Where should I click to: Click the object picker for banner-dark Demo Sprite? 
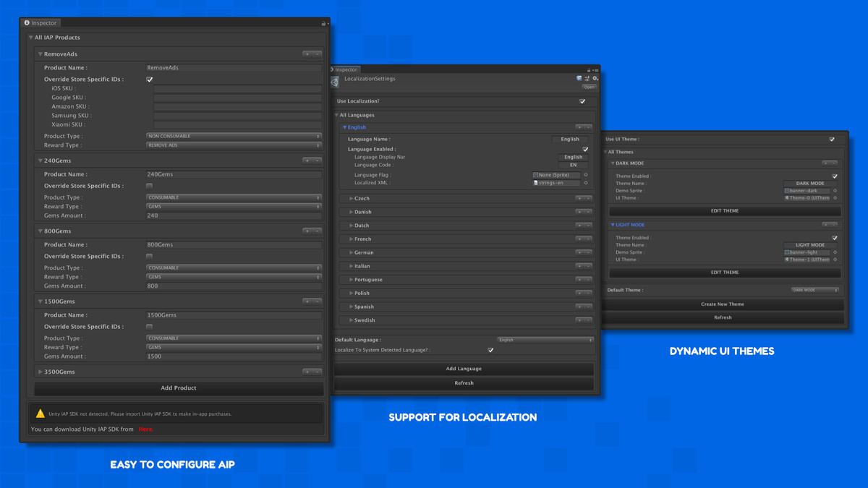coord(835,191)
